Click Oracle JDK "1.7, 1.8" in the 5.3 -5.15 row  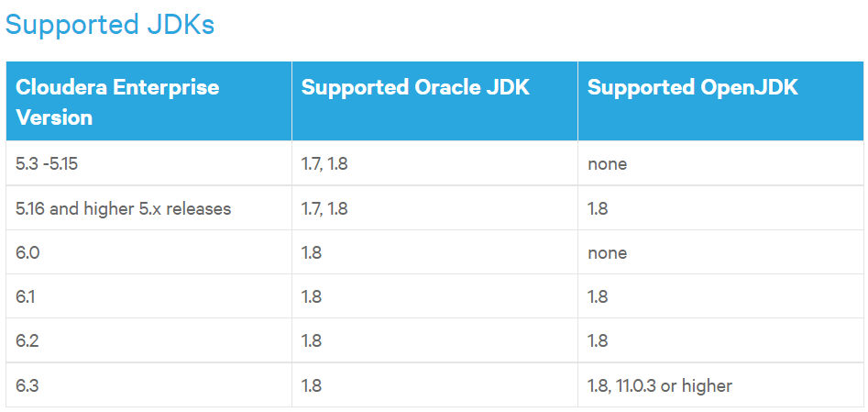click(x=324, y=164)
